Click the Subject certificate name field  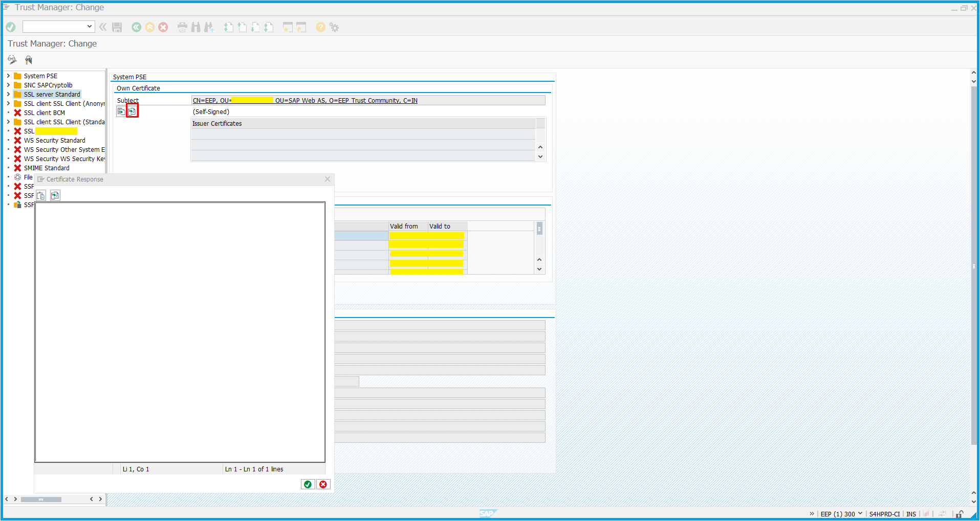pos(368,101)
